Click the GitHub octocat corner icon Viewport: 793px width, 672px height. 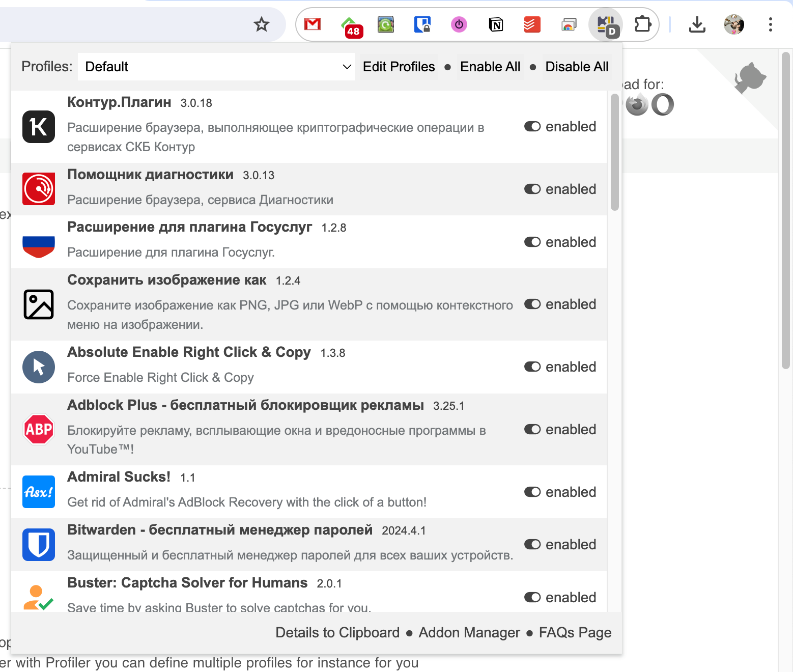[x=750, y=78]
